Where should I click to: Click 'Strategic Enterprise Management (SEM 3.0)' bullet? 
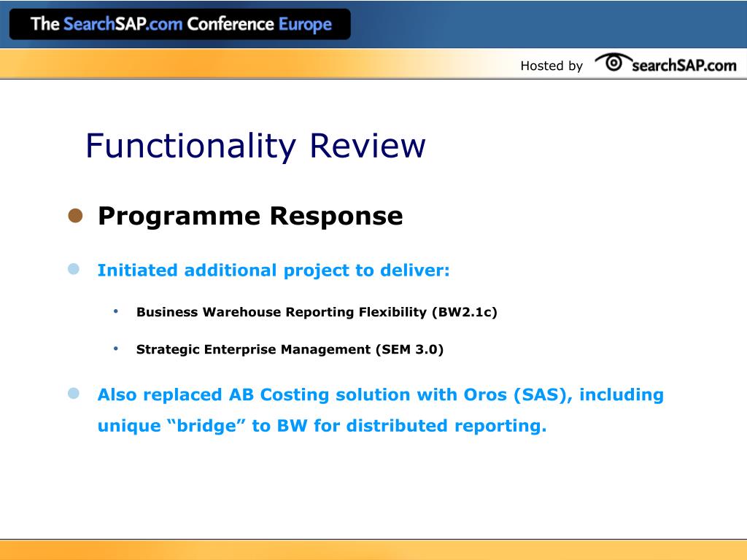click(x=290, y=349)
